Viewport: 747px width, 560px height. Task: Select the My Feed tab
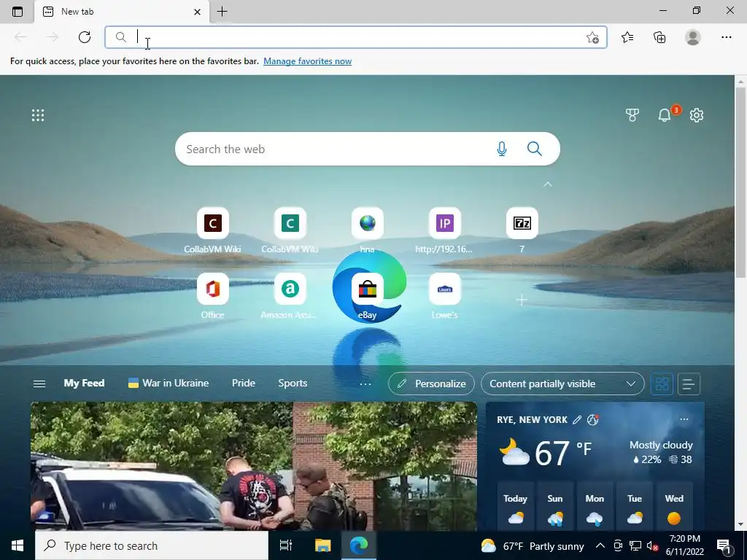pyautogui.click(x=85, y=384)
